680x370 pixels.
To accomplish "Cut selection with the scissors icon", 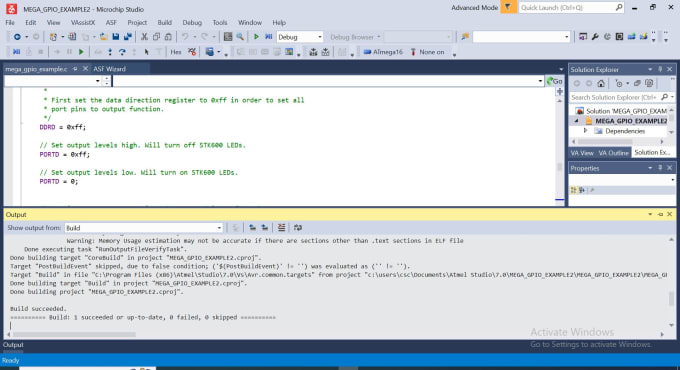I will tap(144, 37).
